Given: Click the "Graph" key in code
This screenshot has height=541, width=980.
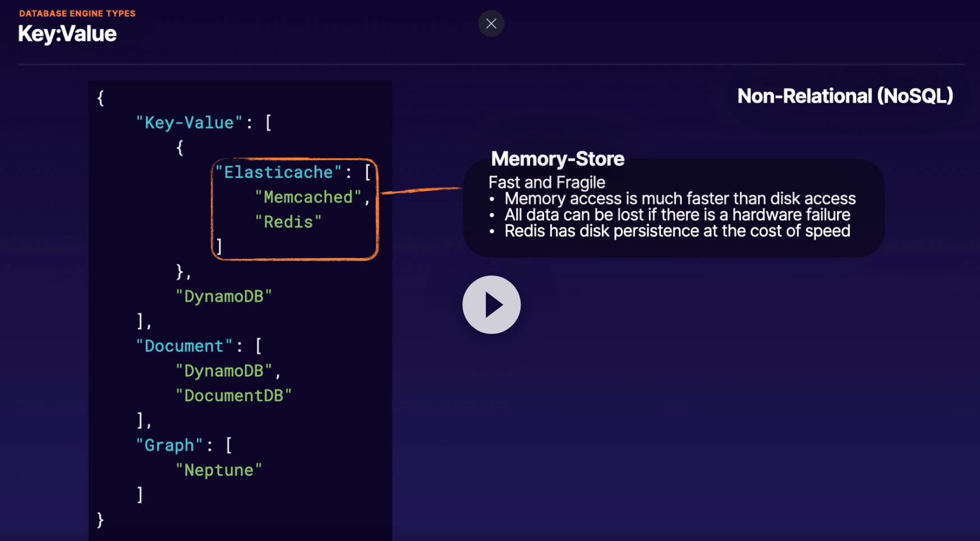Looking at the screenshot, I should pyautogui.click(x=169, y=445).
